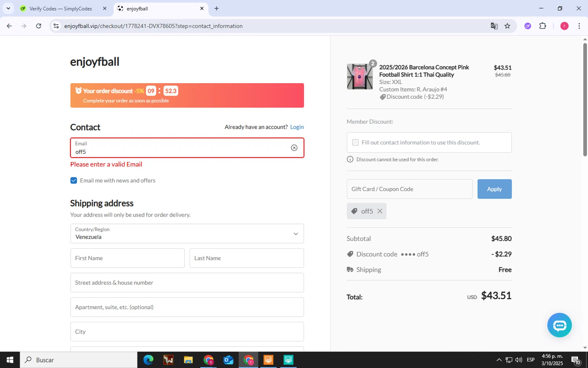
Task: Click the order discount countdown banner
Action: click(x=187, y=95)
